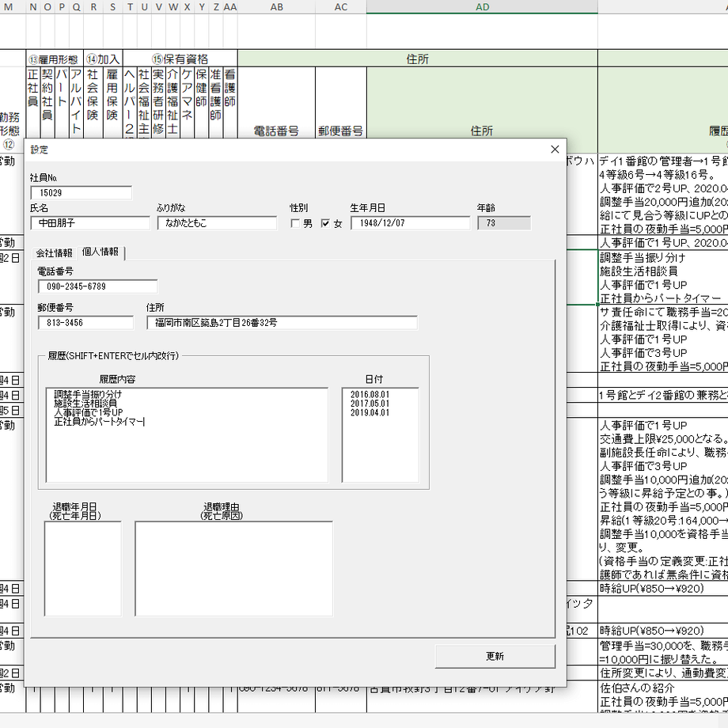Select column header AD in the spreadsheet
Viewport: 728px width, 728px height.
pos(482,7)
